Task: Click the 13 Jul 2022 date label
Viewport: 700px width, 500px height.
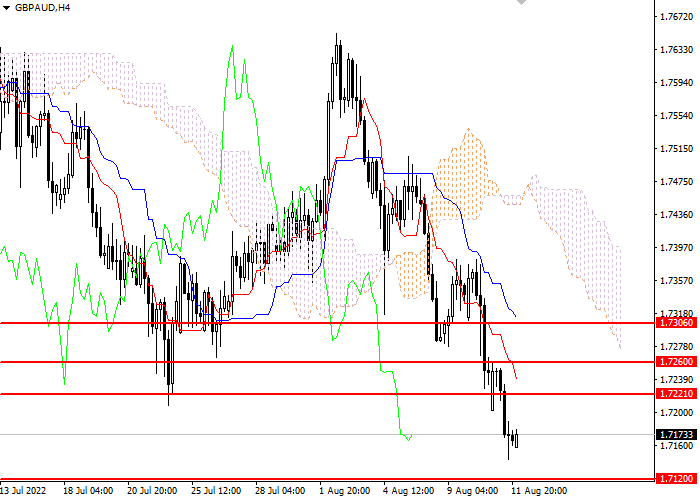Action: (23, 491)
